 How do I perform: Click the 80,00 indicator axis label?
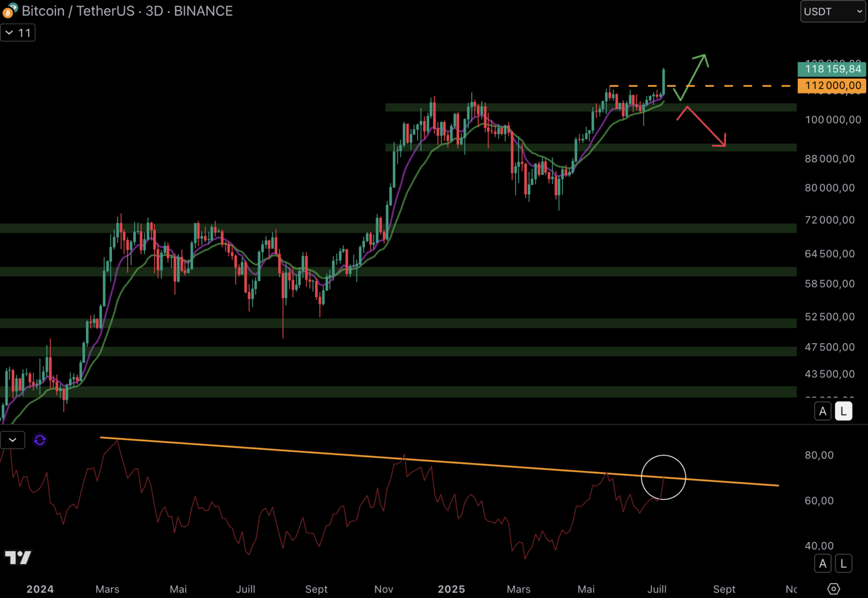pos(819,455)
